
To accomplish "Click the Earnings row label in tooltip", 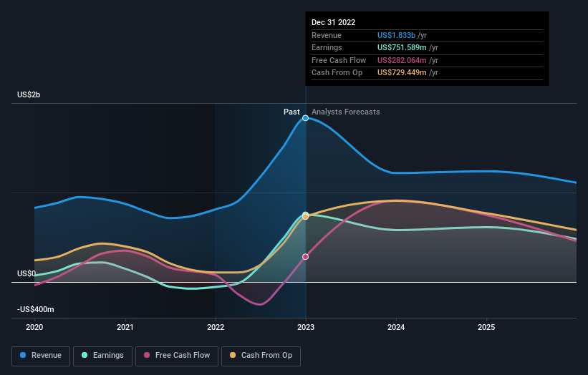I will point(327,47).
